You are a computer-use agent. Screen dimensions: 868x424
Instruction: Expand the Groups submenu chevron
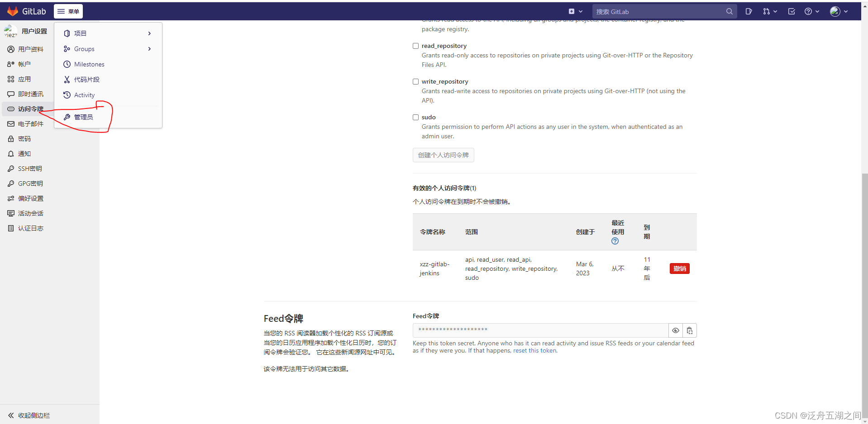[149, 49]
